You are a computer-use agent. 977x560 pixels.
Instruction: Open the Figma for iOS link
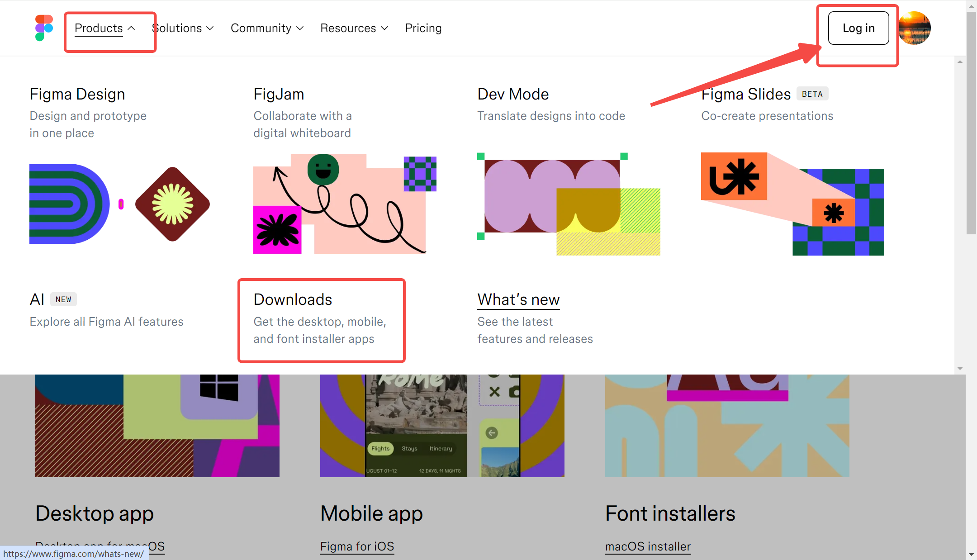pos(357,546)
